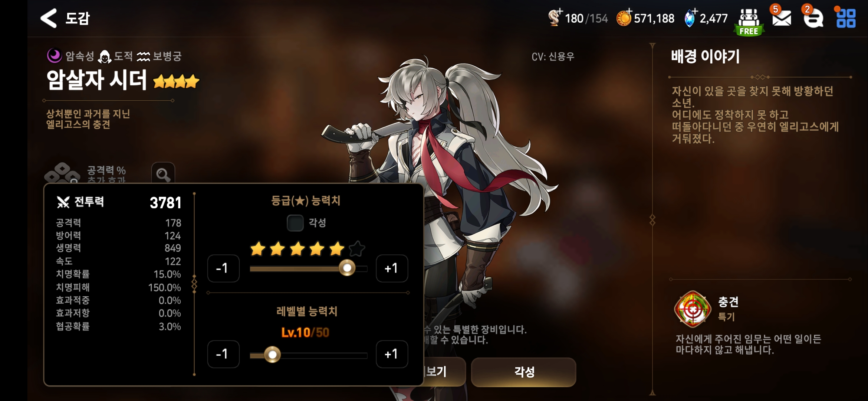Screen dimensions: 868x401
Task: Tap the stamina knight icon to recharge
Action: (x=555, y=17)
